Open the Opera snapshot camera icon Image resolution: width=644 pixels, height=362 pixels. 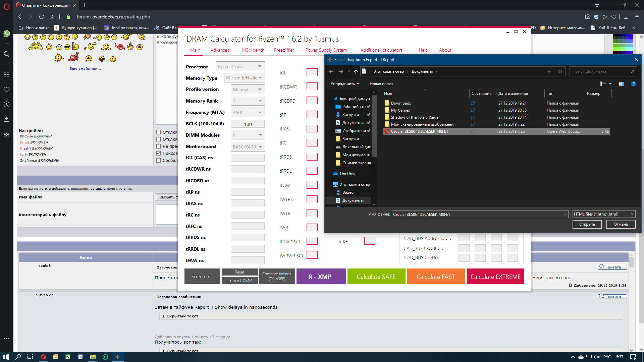pyautogui.click(x=587, y=17)
